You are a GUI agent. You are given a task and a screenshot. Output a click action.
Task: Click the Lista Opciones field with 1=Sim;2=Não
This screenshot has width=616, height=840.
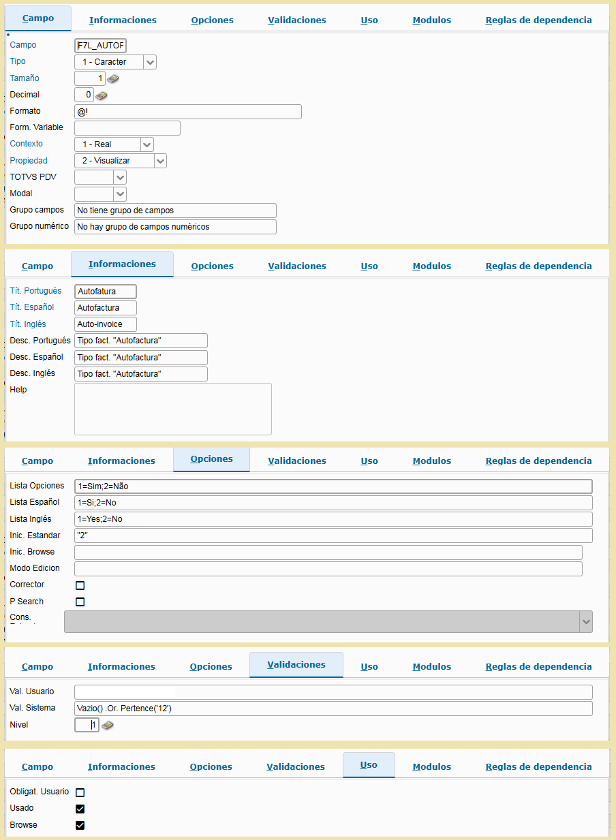tap(333, 486)
